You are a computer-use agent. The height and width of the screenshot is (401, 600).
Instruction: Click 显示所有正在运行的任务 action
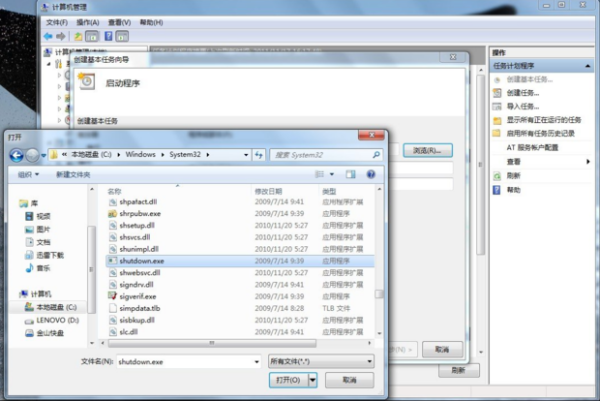(544, 120)
